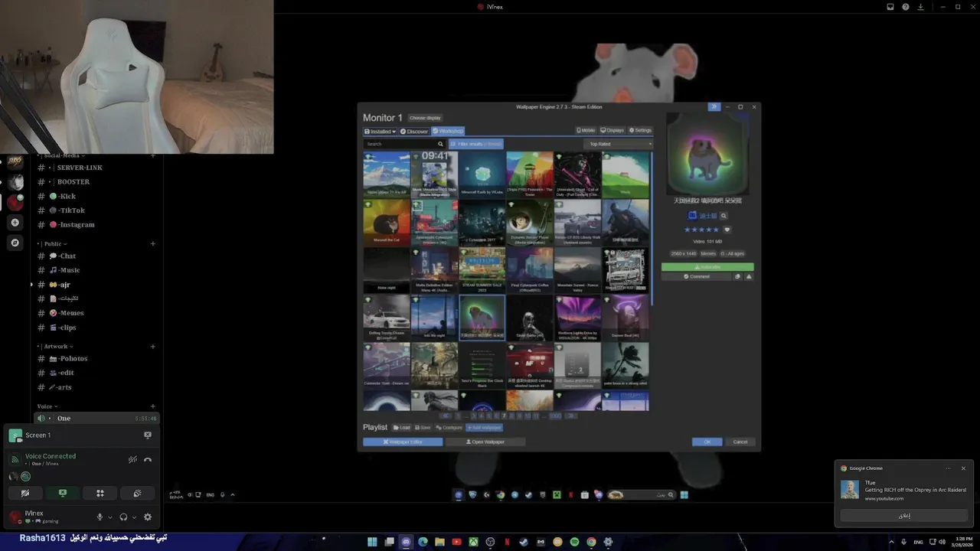Load a playlist
The width and height of the screenshot is (980, 551).
(402, 428)
